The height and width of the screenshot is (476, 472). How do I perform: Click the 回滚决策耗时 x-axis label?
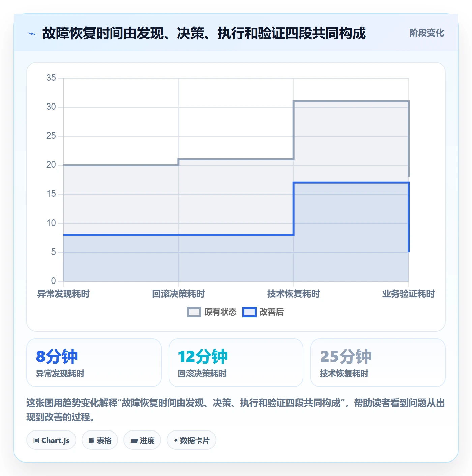click(178, 294)
